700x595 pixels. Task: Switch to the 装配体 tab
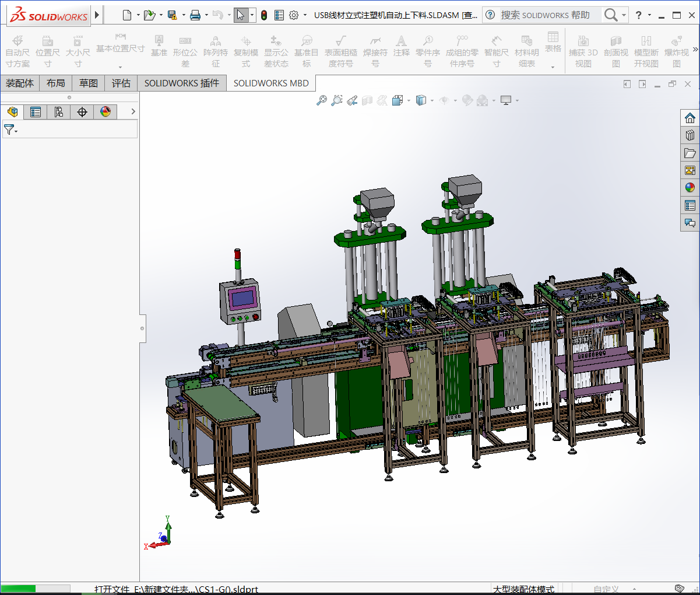[x=20, y=83]
